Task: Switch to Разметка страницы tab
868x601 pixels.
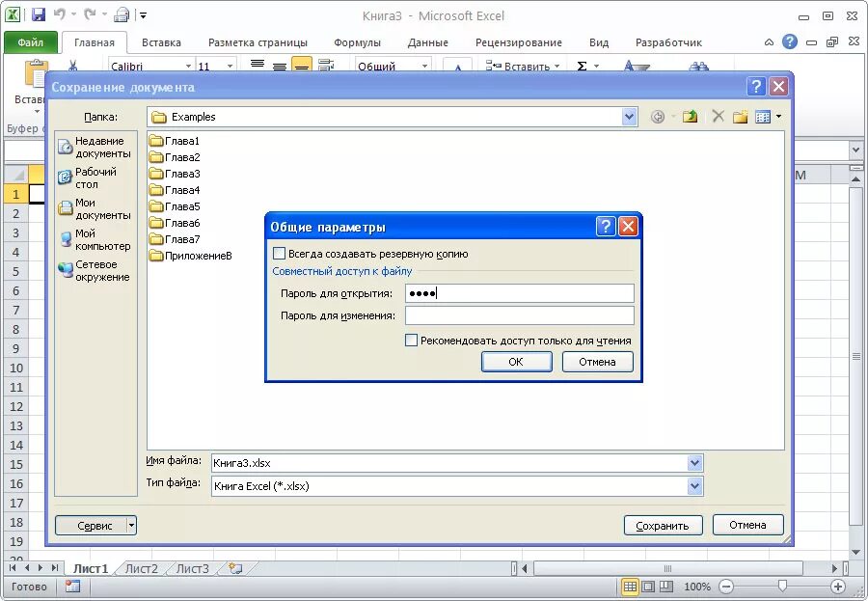Action: point(258,42)
